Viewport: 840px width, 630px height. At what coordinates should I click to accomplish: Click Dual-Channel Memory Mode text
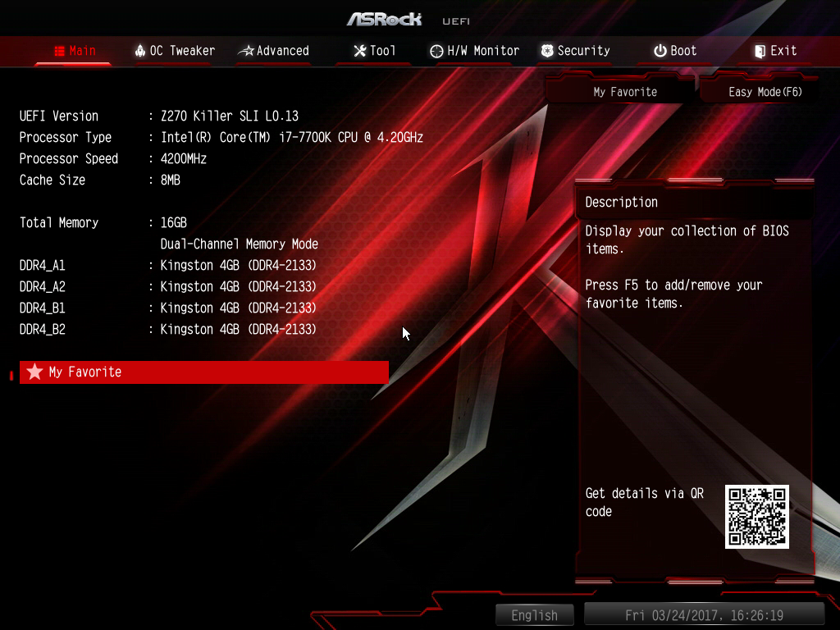tap(240, 244)
